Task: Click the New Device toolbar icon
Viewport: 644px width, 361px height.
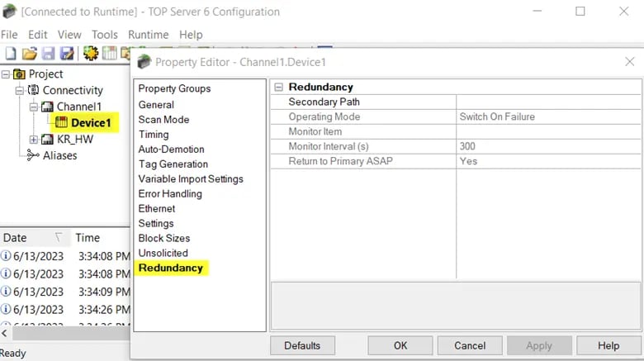Action: point(109,54)
